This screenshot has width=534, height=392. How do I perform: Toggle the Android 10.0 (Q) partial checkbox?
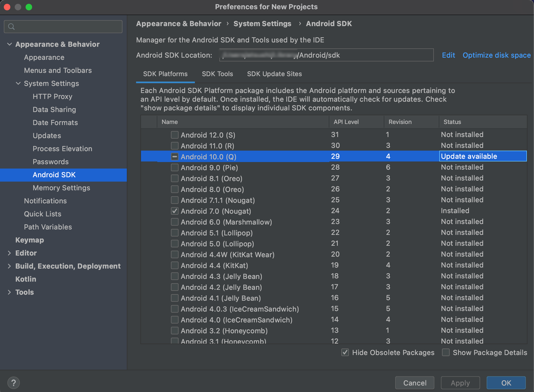[x=174, y=157]
